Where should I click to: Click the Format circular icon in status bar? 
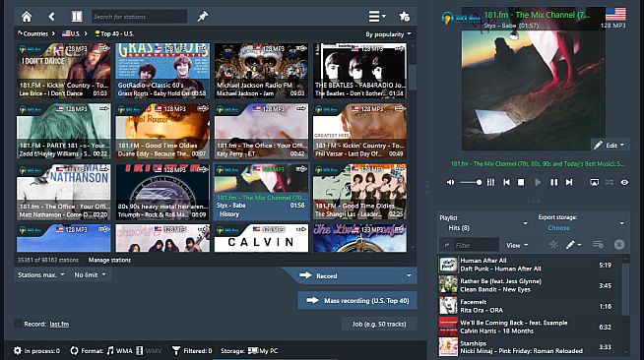tap(74, 350)
